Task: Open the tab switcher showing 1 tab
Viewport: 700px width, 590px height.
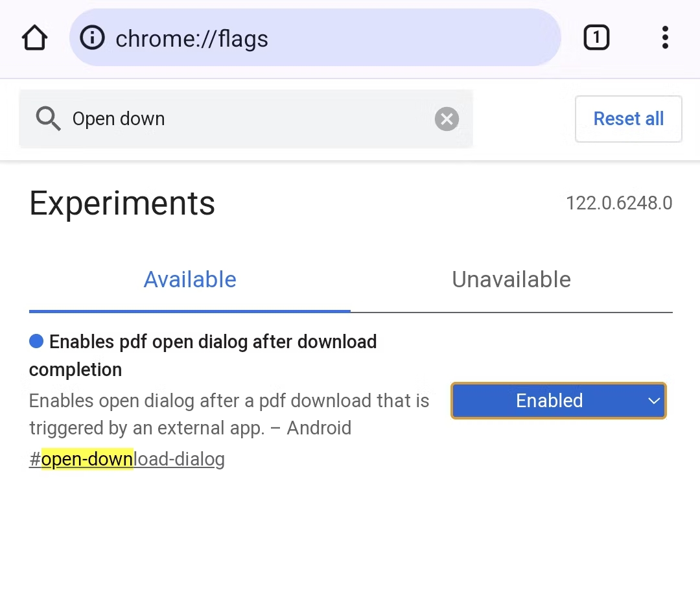Action: (x=596, y=38)
